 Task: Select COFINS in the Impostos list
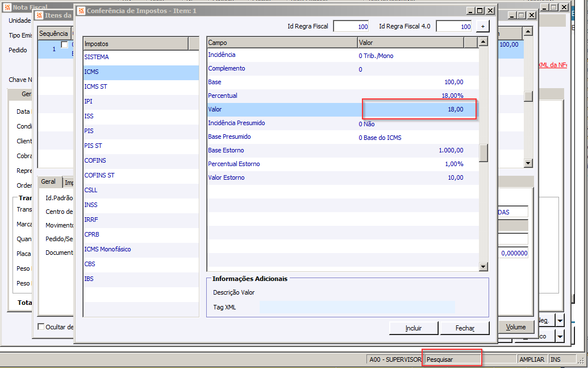pyautogui.click(x=141, y=160)
